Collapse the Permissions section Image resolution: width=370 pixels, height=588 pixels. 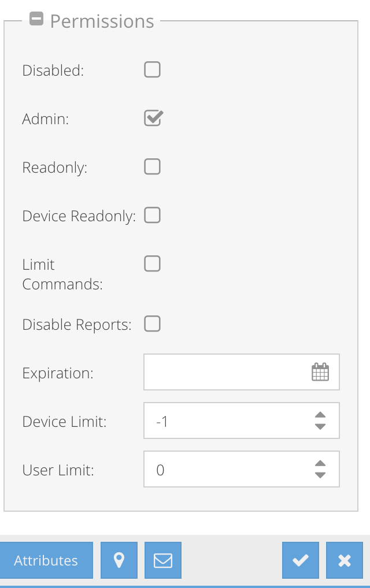(x=36, y=18)
